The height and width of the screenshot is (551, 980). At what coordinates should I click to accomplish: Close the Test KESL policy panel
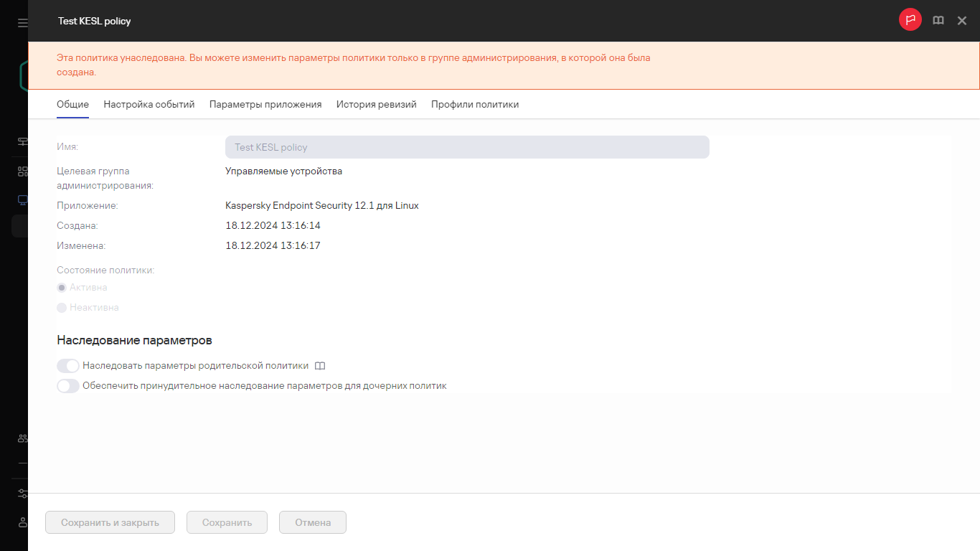(x=962, y=21)
